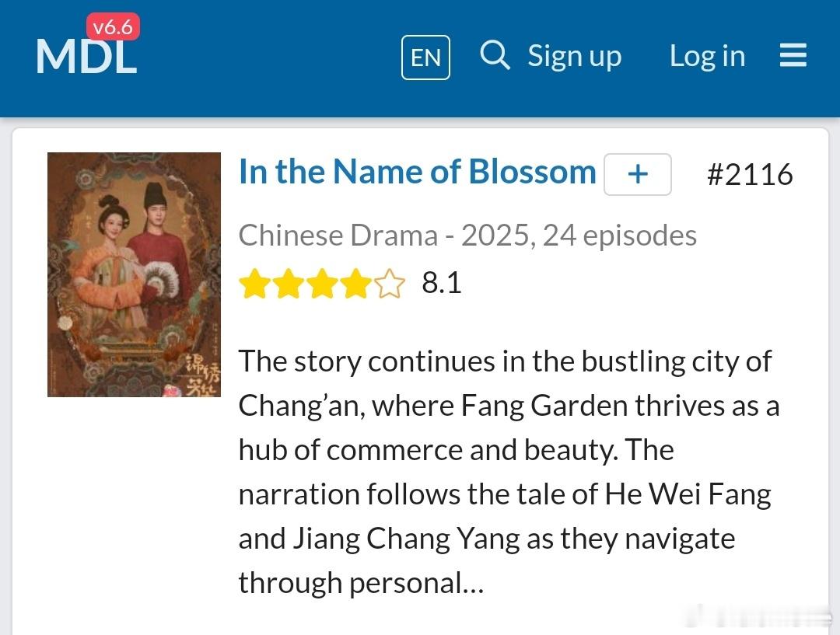Click the MDL logo

pyautogui.click(x=86, y=56)
